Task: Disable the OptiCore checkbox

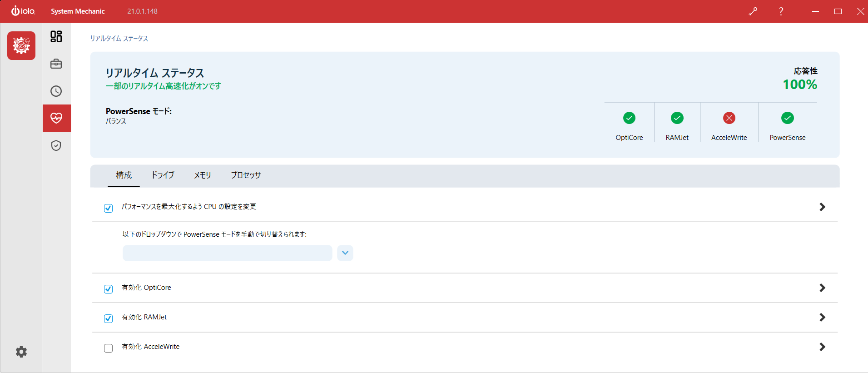Action: click(x=108, y=289)
